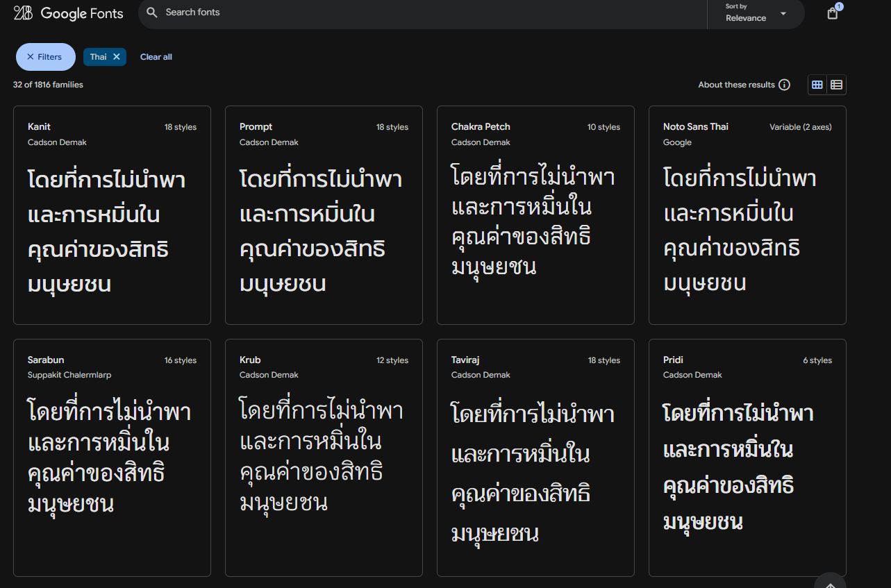The height and width of the screenshot is (588, 891).
Task: Open Noto Sans Thai font card
Action: tap(747, 215)
